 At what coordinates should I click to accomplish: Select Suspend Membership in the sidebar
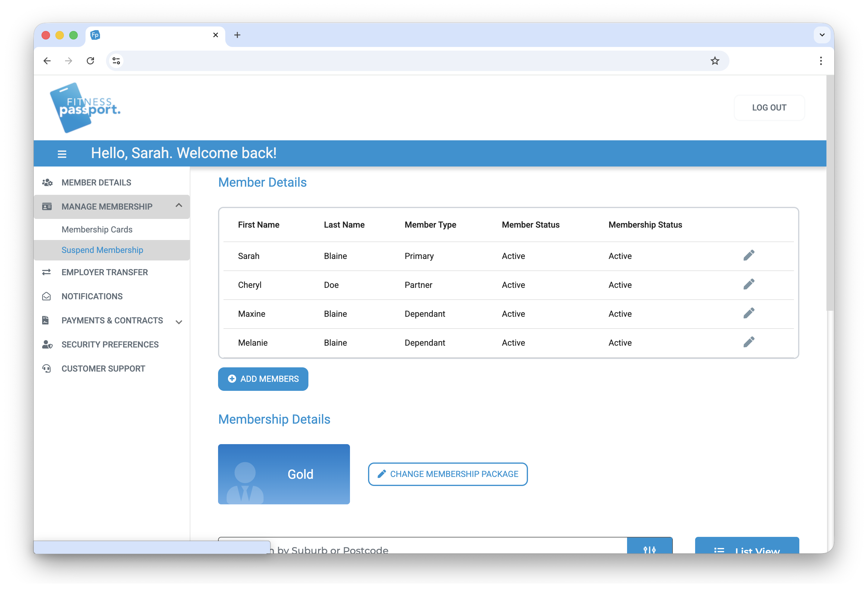[x=102, y=250]
